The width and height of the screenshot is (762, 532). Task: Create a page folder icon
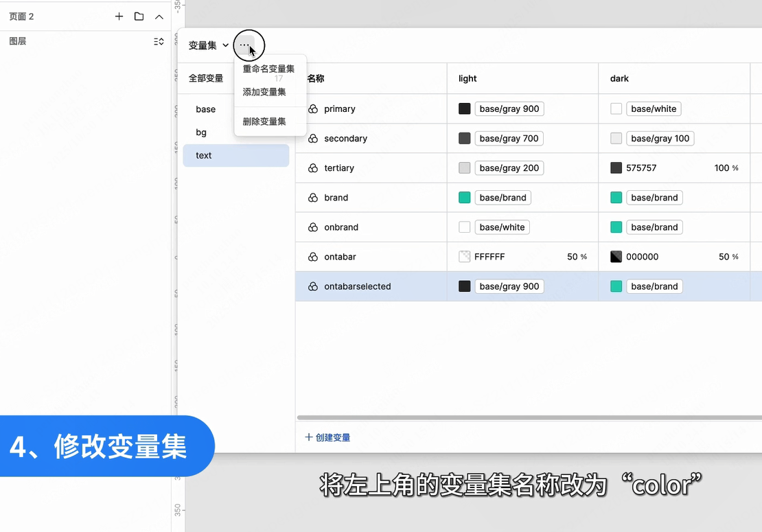coord(139,16)
